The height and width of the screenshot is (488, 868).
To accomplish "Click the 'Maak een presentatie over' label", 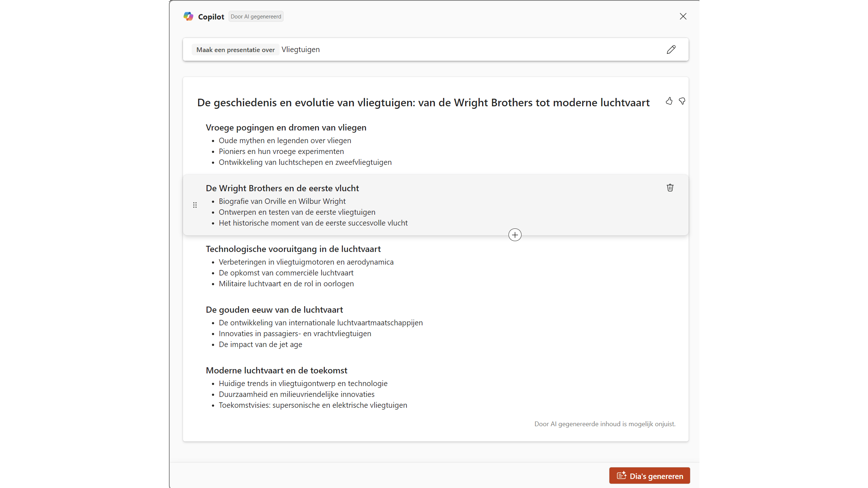I will click(235, 50).
